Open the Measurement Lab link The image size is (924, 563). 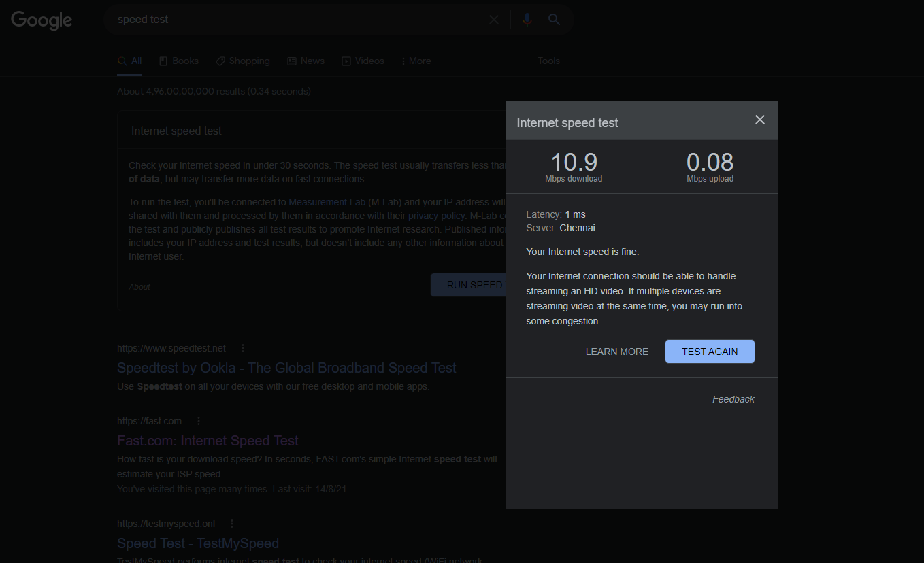point(327,202)
